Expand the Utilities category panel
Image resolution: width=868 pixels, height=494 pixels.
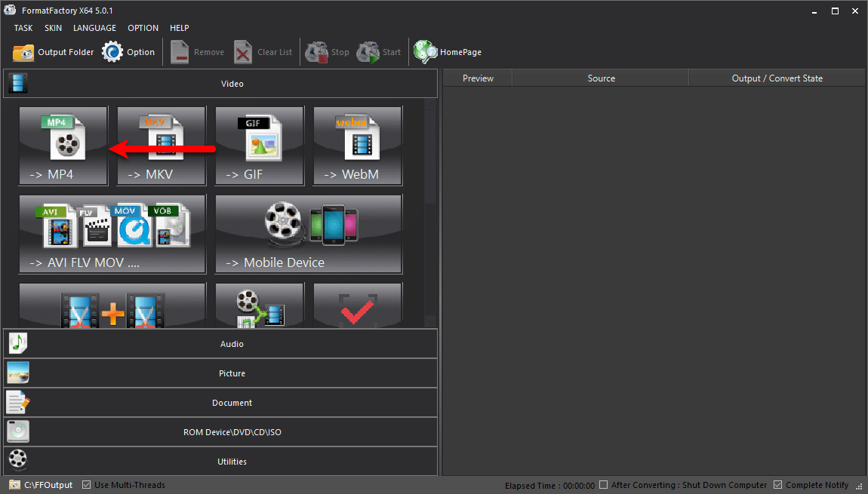pyautogui.click(x=220, y=462)
